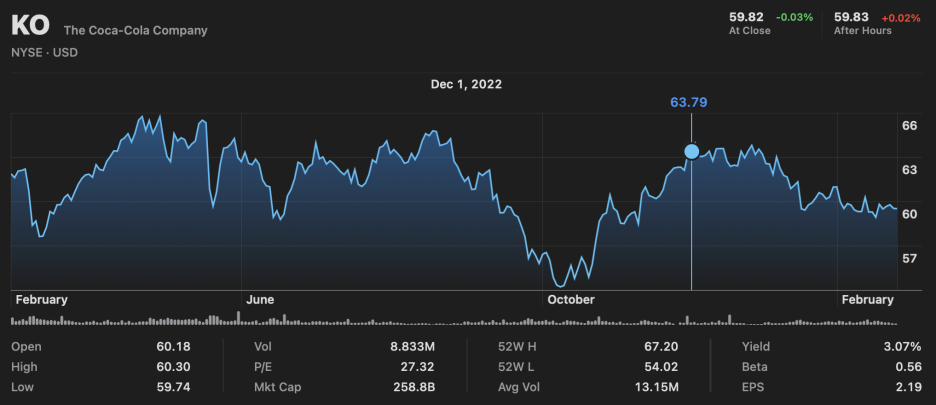Click the High value 60.30
Viewport: 936px width, 405px height.
[175, 367]
